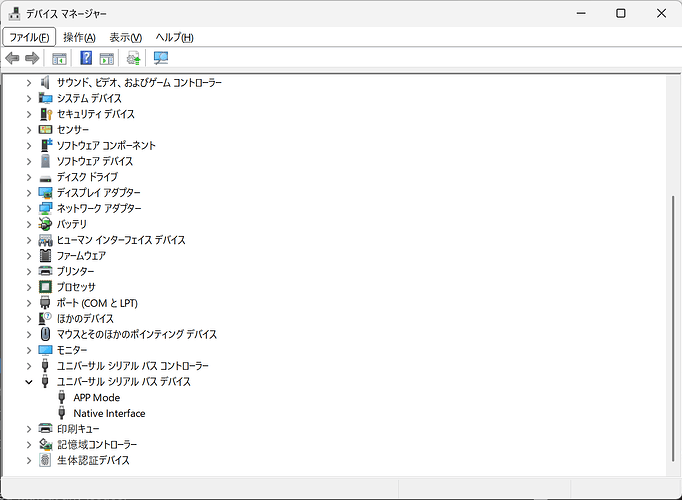Collapse the ユニバーサル シリアル バス デバイス node
This screenshot has width=682, height=500.
[x=29, y=382]
